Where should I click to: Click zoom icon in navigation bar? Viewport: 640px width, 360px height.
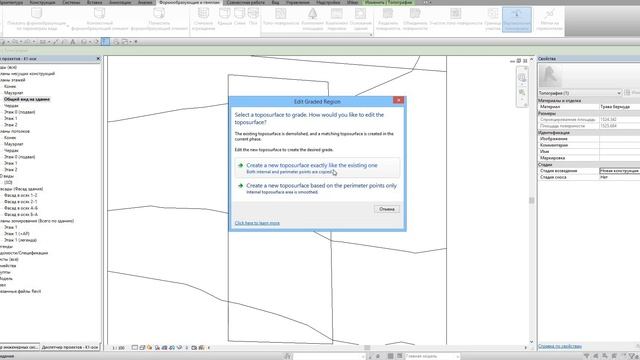pyautogui.click(x=522, y=93)
